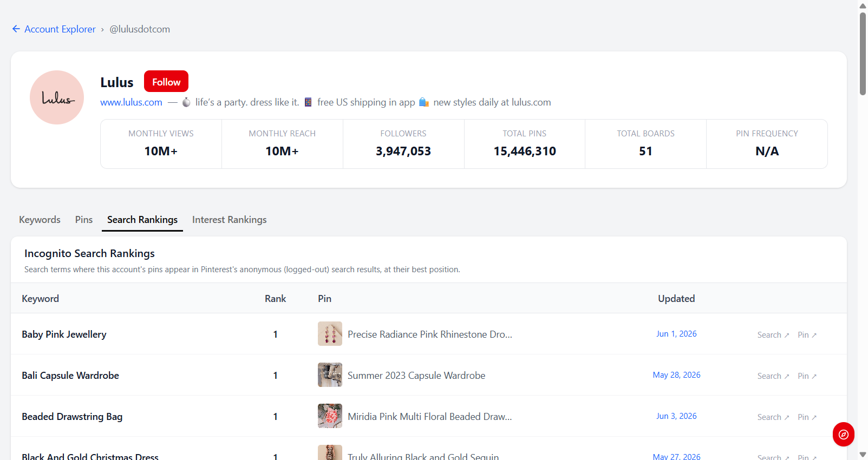
Task: Click the Jun 1, 2026 updated date
Action: [x=676, y=334]
